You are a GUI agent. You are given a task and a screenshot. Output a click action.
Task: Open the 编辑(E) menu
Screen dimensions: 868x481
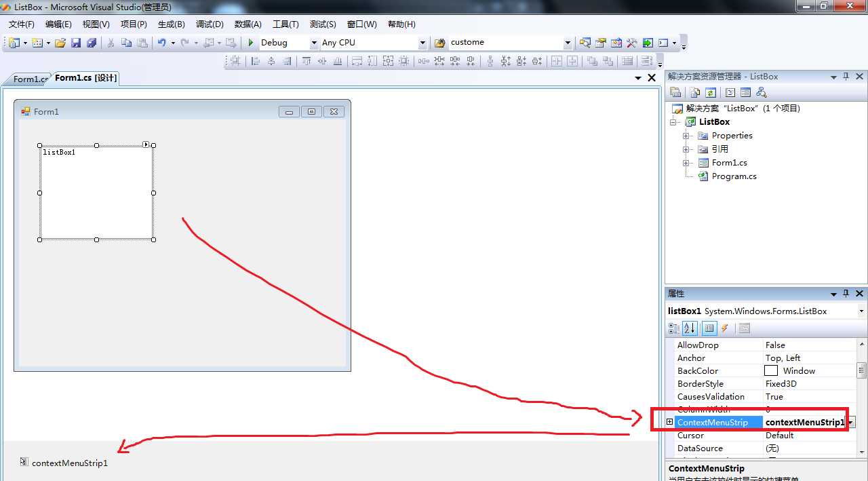[58, 24]
